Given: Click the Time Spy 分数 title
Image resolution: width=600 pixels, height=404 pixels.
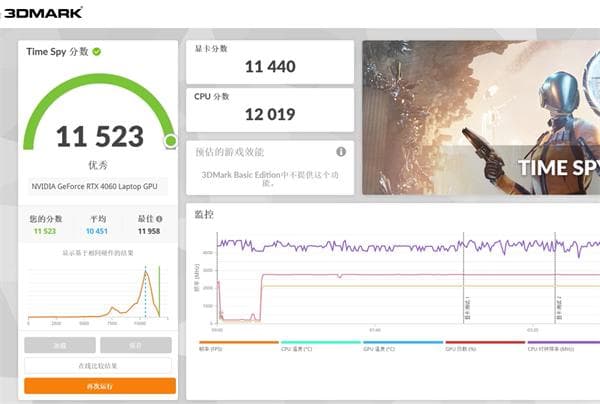Looking at the screenshot, I should coord(57,52).
